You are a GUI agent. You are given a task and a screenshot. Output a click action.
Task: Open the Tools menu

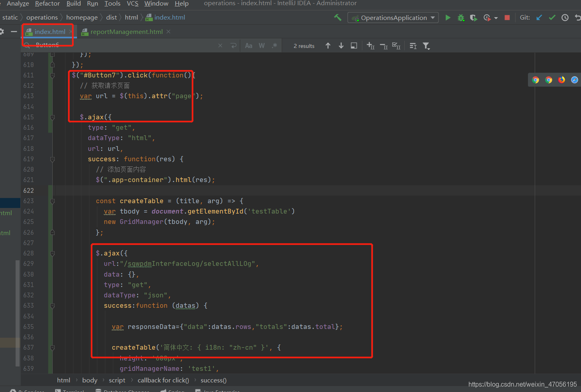(112, 4)
